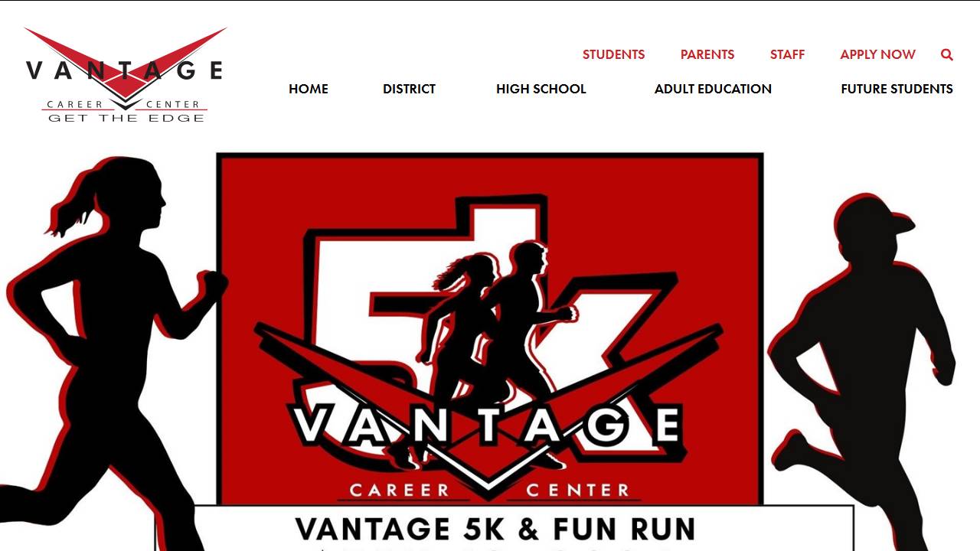Click the VANTAGE 5K & FUN RUN headline
The width and height of the screenshot is (980, 551).
tap(495, 530)
